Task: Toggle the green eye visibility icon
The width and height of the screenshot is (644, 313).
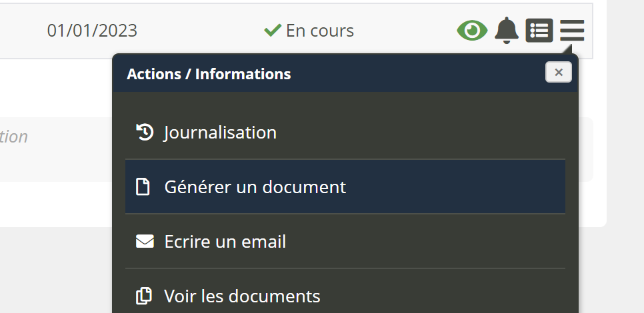Action: [472, 31]
